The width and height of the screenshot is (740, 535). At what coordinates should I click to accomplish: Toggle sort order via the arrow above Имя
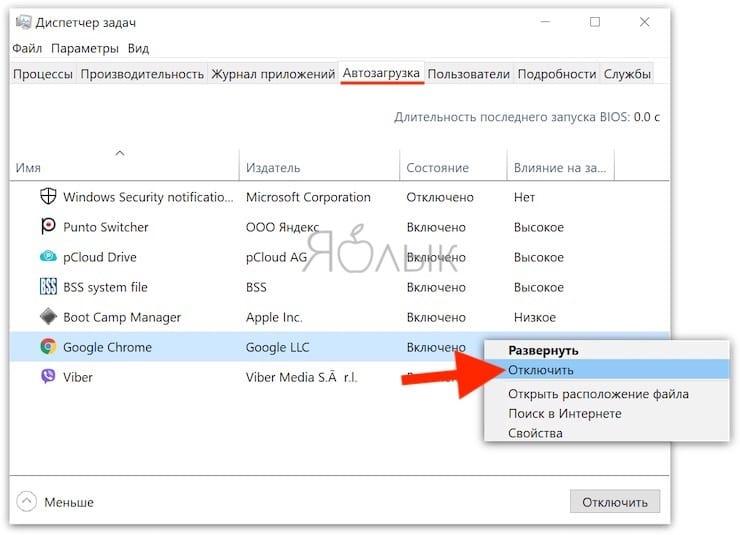pos(120,153)
